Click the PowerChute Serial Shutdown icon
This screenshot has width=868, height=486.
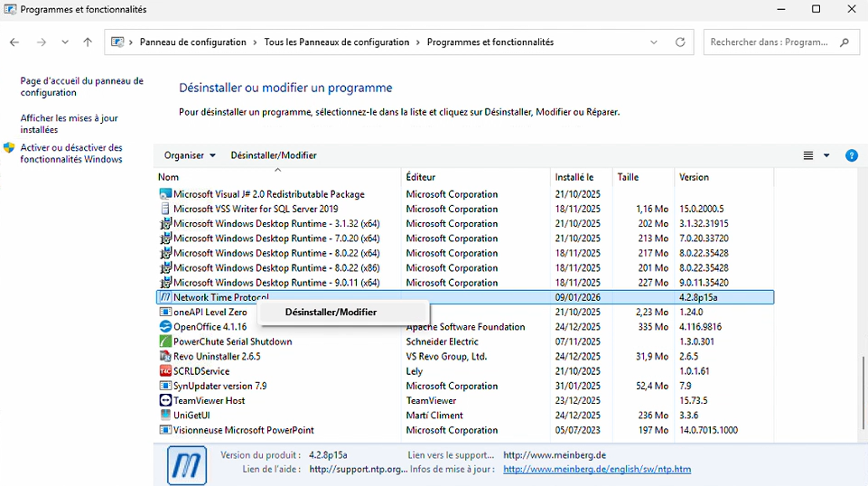tap(165, 341)
